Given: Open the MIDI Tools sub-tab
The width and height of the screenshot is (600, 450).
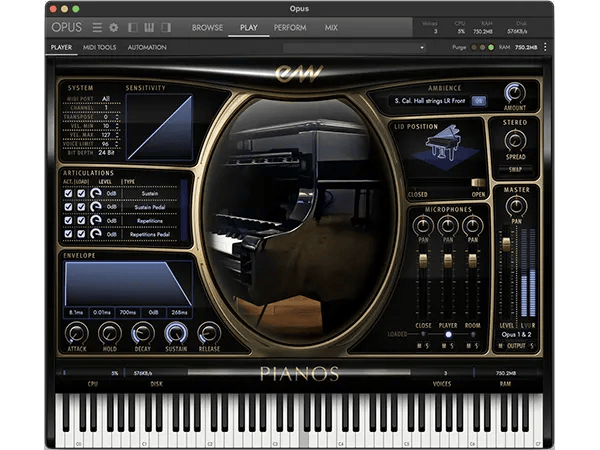Looking at the screenshot, I should point(99,47).
